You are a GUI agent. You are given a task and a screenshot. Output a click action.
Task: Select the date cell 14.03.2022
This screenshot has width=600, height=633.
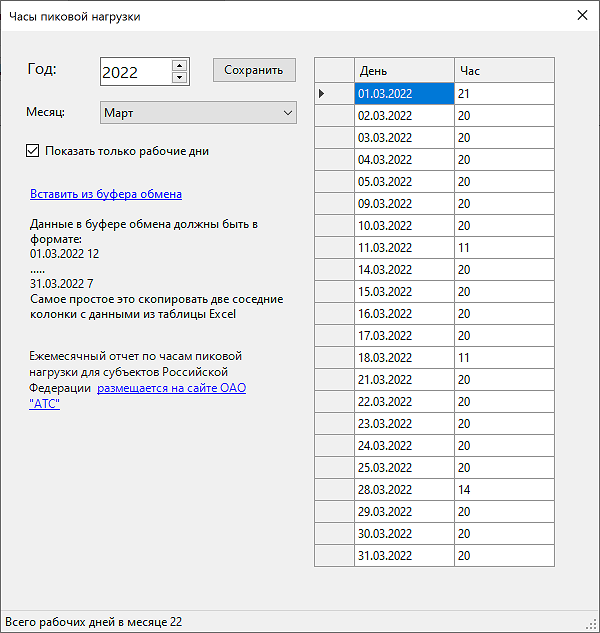(x=405, y=270)
